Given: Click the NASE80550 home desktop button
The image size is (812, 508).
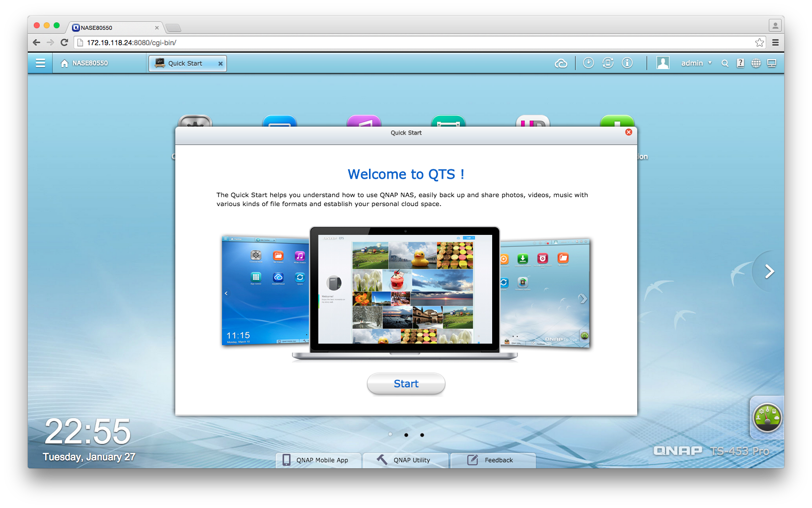Looking at the screenshot, I should click(x=84, y=63).
